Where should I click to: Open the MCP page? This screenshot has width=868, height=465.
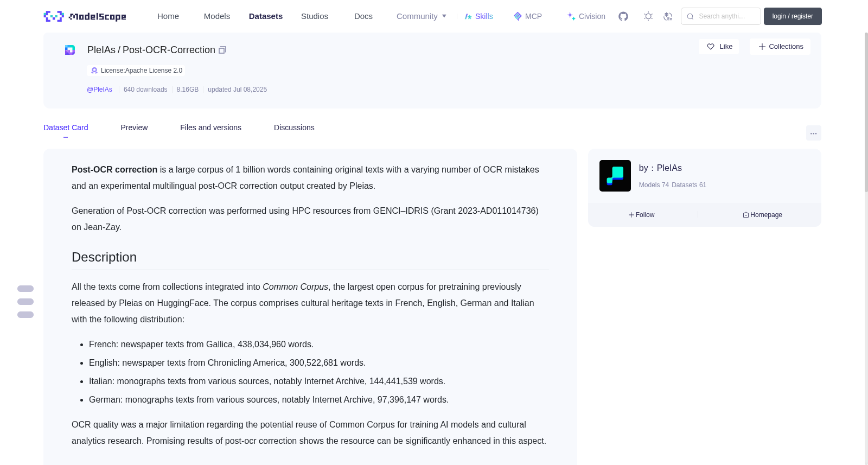[x=528, y=16]
